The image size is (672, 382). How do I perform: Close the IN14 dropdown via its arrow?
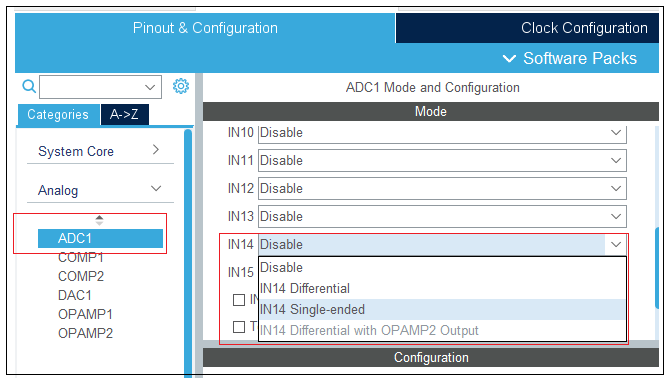pos(616,244)
